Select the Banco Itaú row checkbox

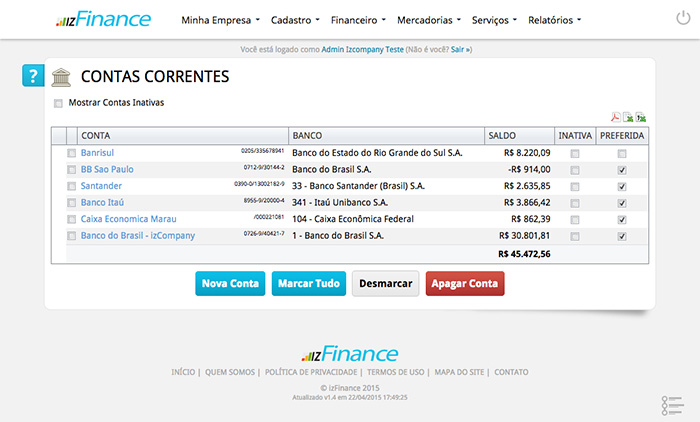[71, 203]
